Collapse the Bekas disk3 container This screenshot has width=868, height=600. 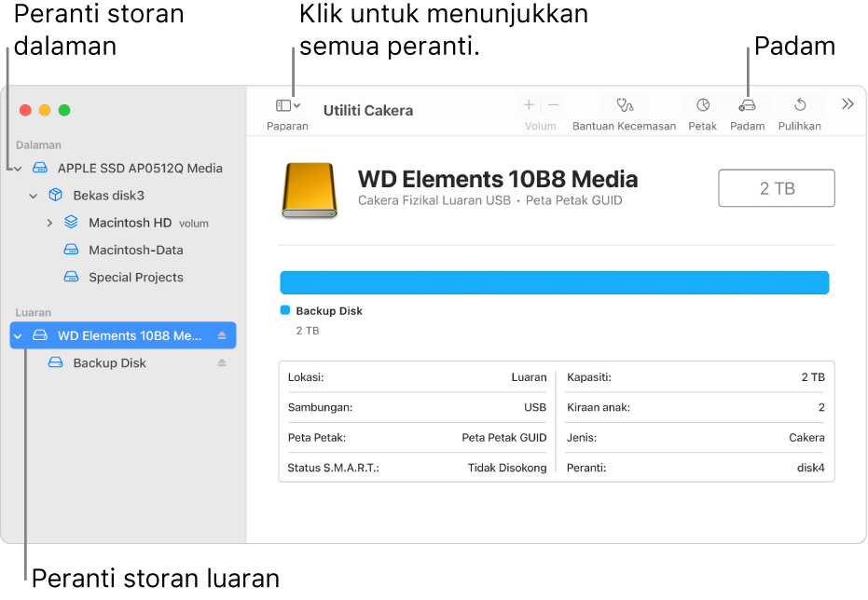click(x=34, y=196)
